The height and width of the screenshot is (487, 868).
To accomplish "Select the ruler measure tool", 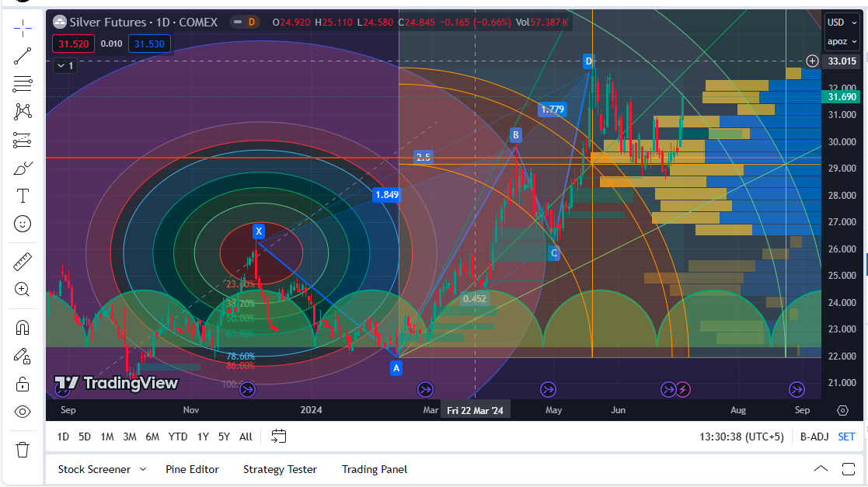I will coord(23,261).
